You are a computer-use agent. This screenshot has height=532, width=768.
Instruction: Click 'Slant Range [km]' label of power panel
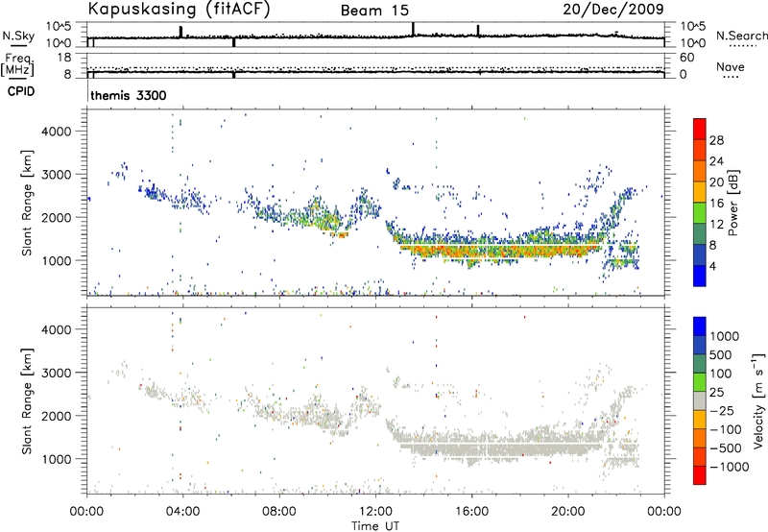pos(27,203)
